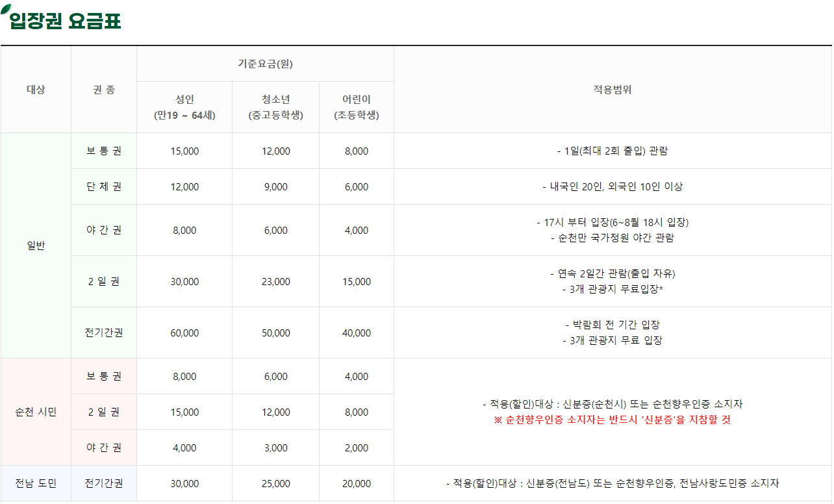The height and width of the screenshot is (504, 834).
Task: Select the 야간권 row under 일반
Action: (x=103, y=230)
